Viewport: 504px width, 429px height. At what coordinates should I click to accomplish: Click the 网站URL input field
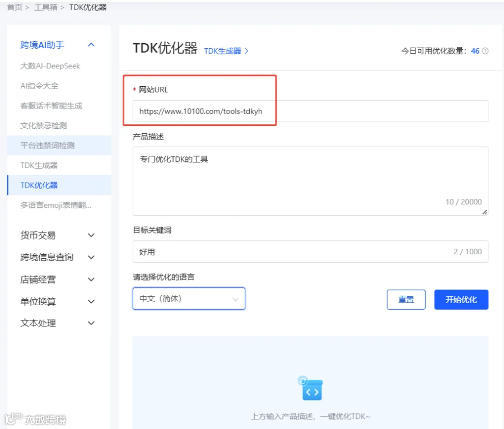click(310, 111)
